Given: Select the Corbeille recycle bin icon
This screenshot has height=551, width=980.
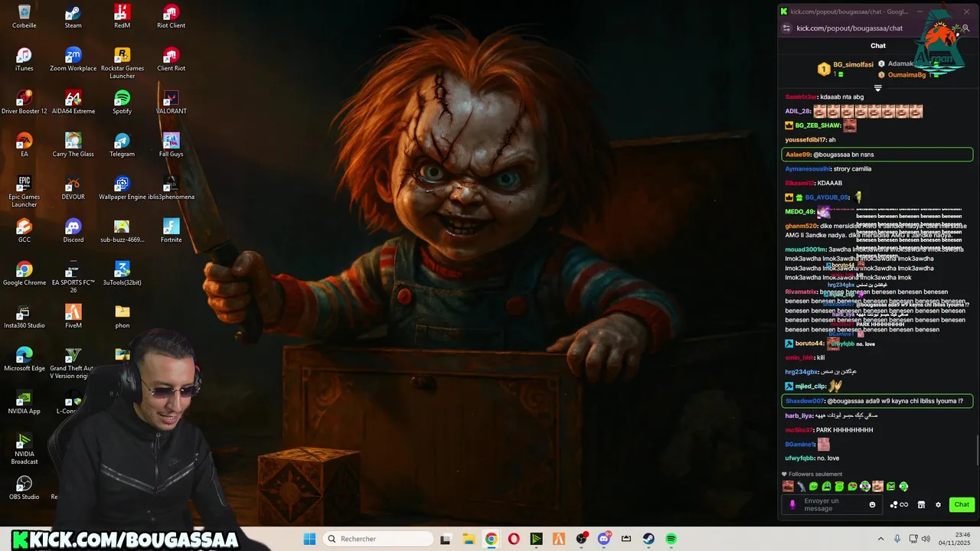Looking at the screenshot, I should click(24, 16).
